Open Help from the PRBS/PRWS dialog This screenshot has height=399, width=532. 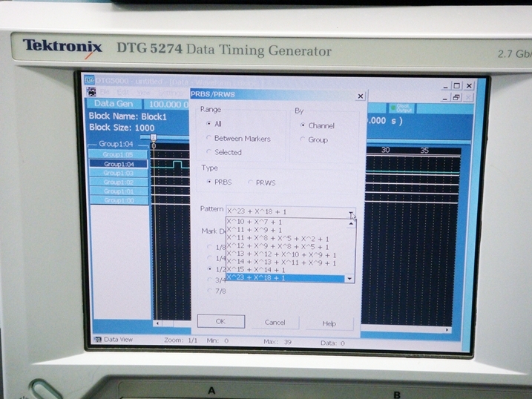329,324
